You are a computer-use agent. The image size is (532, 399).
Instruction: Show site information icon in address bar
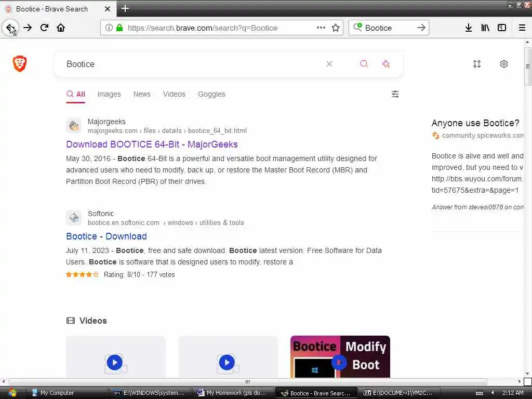[109, 28]
